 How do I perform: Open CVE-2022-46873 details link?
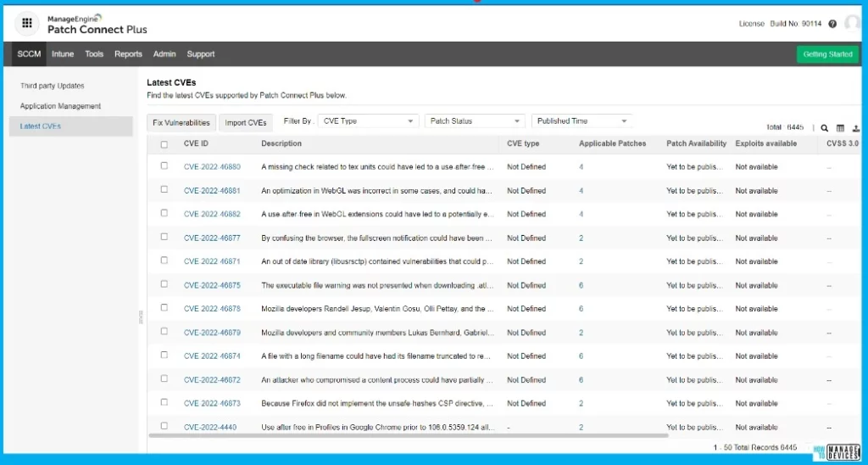(x=212, y=403)
